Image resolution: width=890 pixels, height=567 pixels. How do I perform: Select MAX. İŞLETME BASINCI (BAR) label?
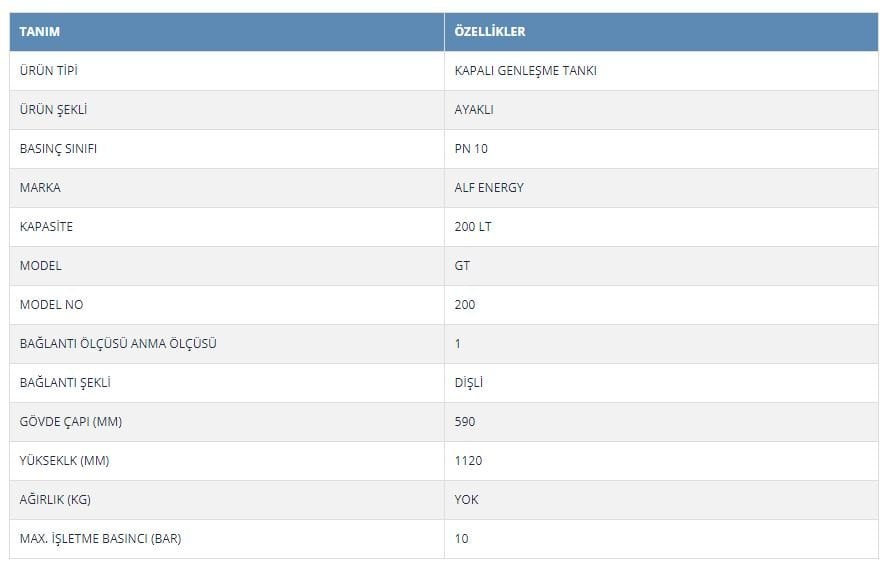coord(100,539)
